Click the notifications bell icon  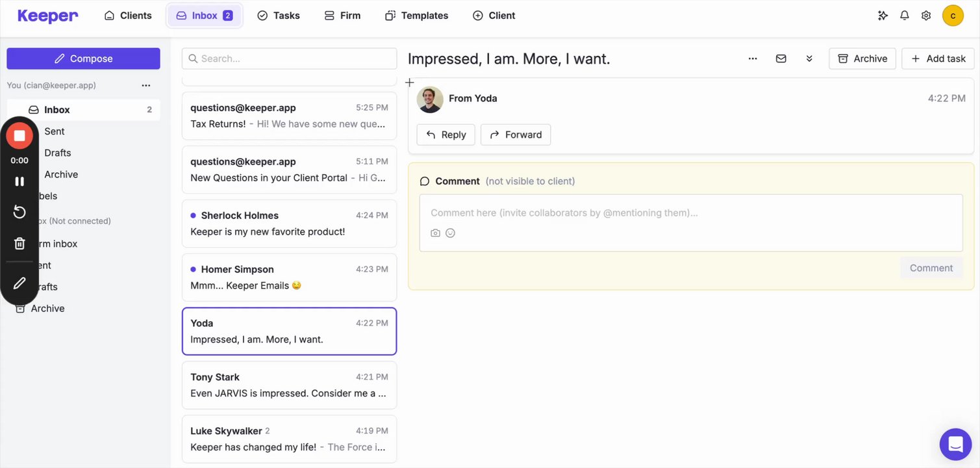pos(904,16)
